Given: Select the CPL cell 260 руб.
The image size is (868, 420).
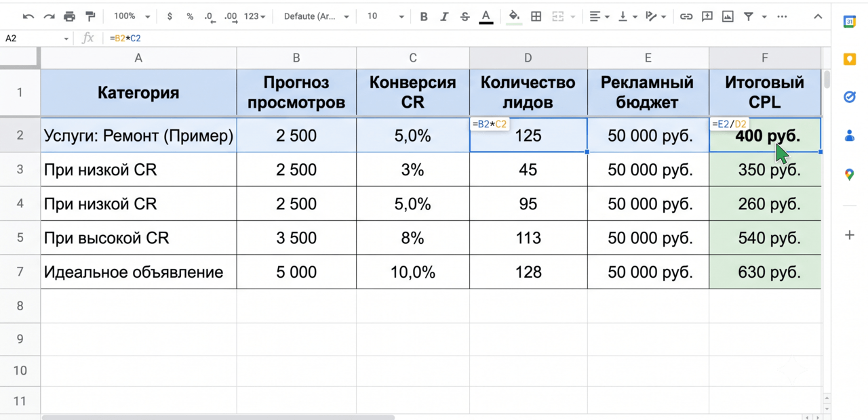Looking at the screenshot, I should tap(765, 203).
